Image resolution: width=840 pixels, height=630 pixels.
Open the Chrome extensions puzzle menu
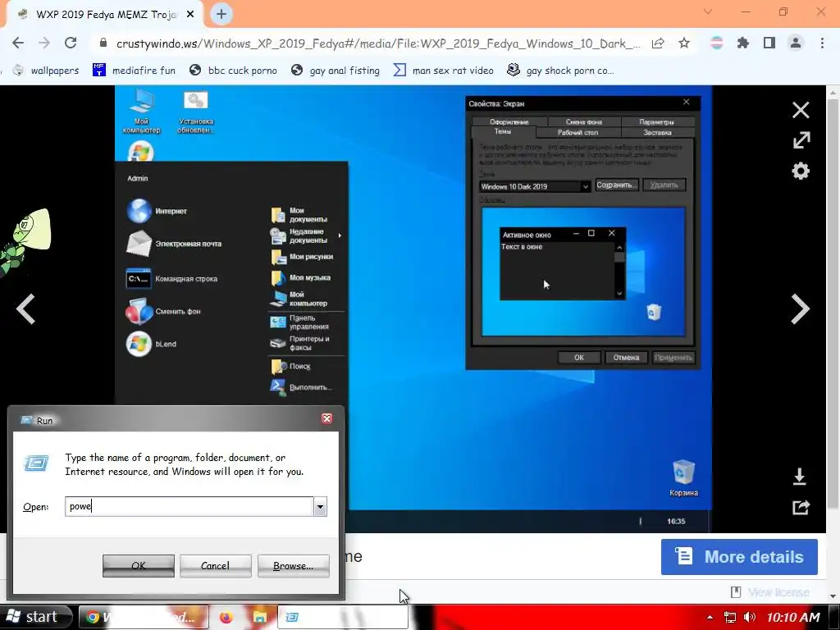coord(742,43)
